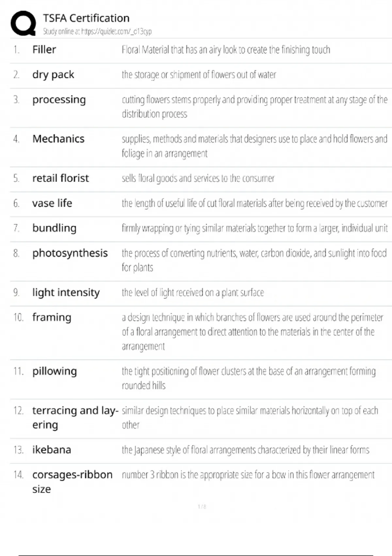Click the photosynthesis term

pos(70,253)
